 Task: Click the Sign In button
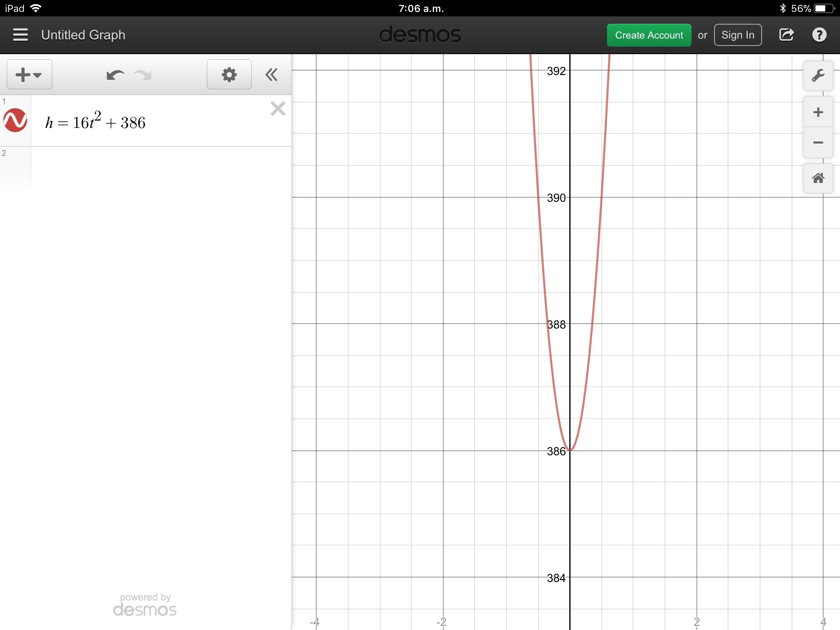(737, 35)
